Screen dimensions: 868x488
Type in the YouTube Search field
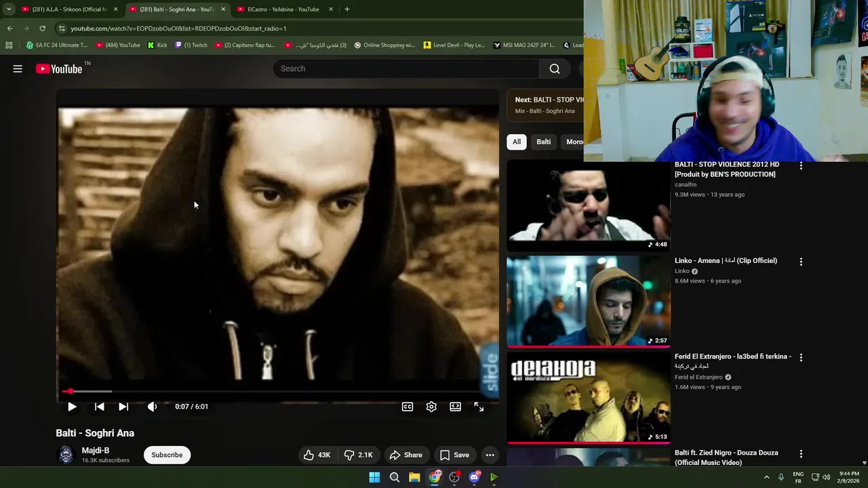click(407, 68)
